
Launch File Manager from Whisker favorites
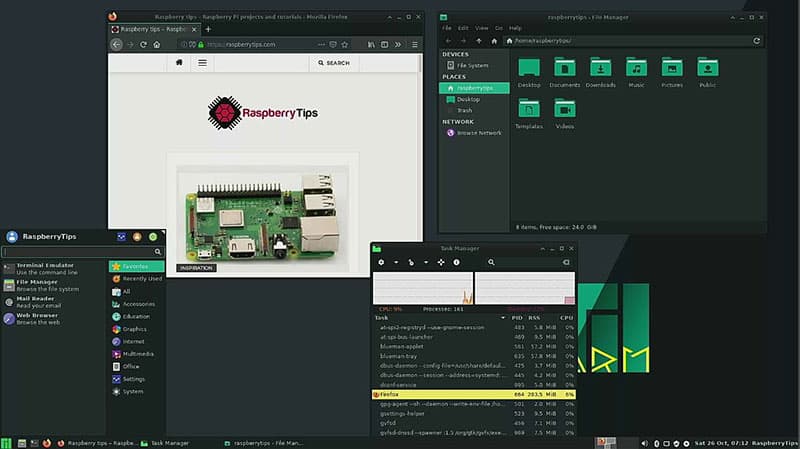coord(54,285)
